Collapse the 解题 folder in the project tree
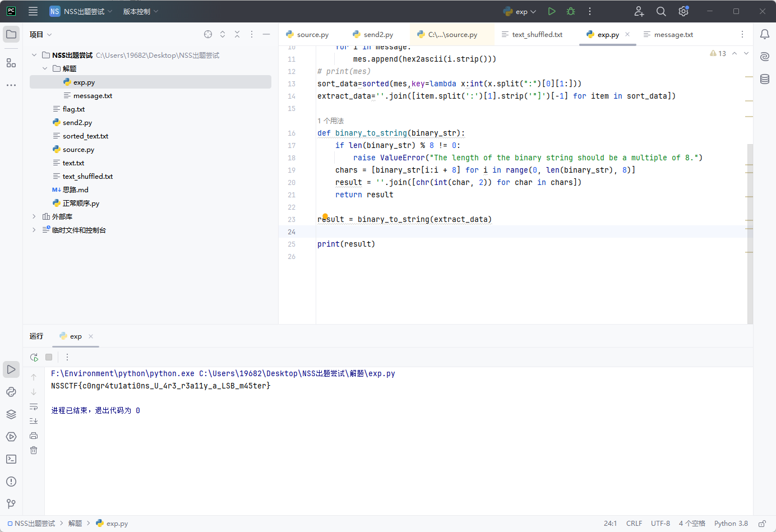This screenshot has width=776, height=532. (45, 68)
